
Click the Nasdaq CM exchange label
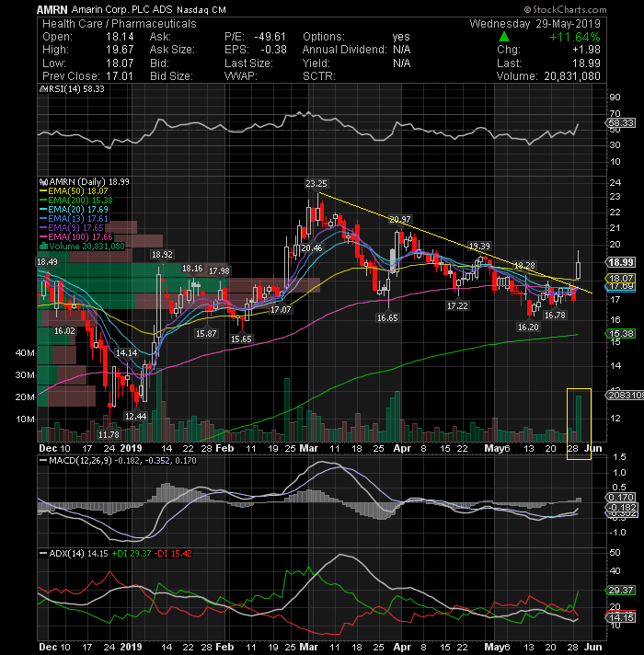[x=201, y=10]
